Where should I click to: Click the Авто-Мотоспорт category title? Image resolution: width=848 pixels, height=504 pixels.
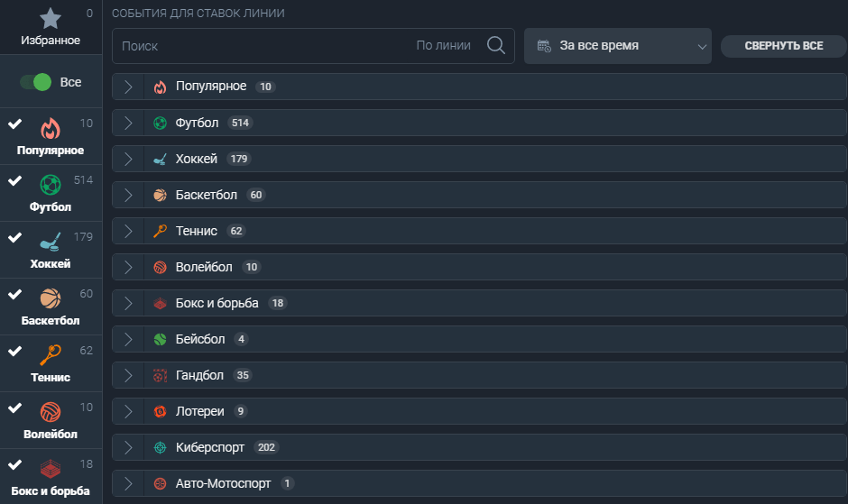[x=223, y=483]
